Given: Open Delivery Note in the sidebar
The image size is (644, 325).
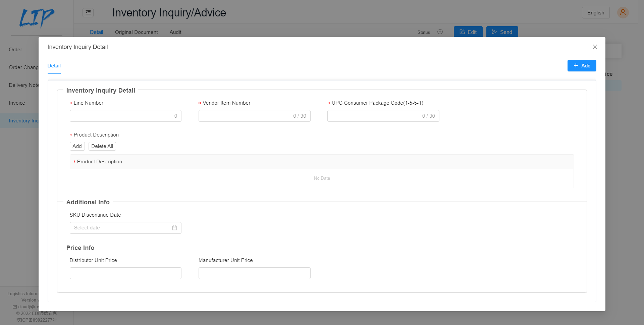Looking at the screenshot, I should pos(23,85).
